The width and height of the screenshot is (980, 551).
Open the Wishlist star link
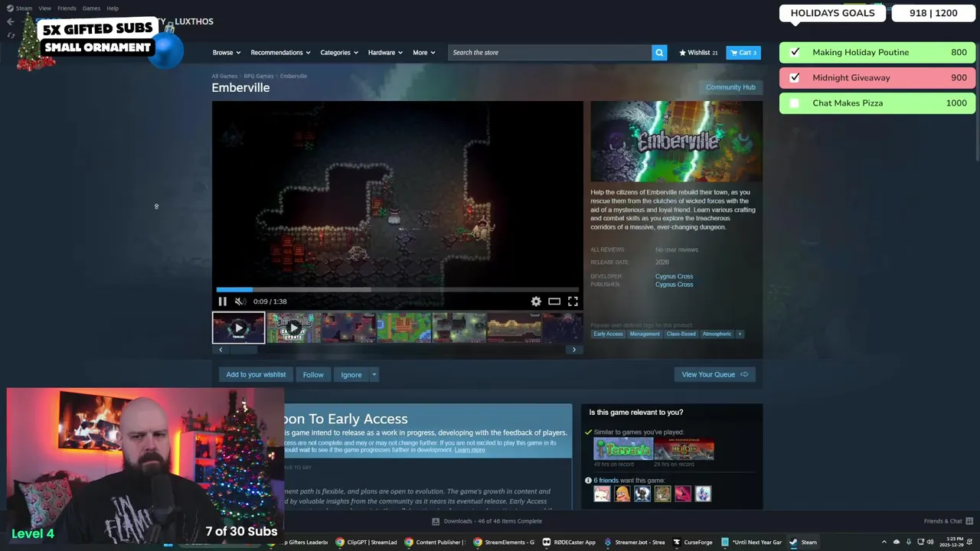698,52
